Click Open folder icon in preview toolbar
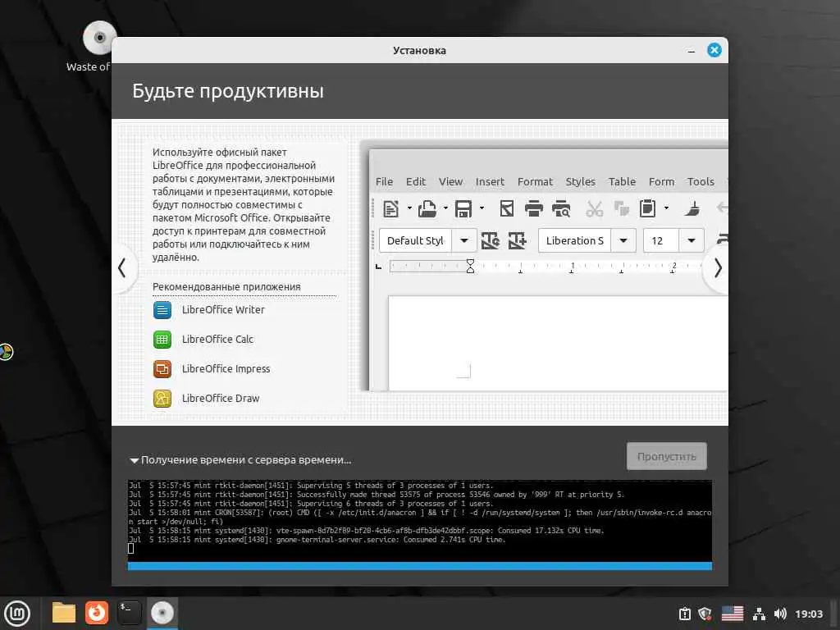Image resolution: width=840 pixels, height=630 pixels. [427, 208]
